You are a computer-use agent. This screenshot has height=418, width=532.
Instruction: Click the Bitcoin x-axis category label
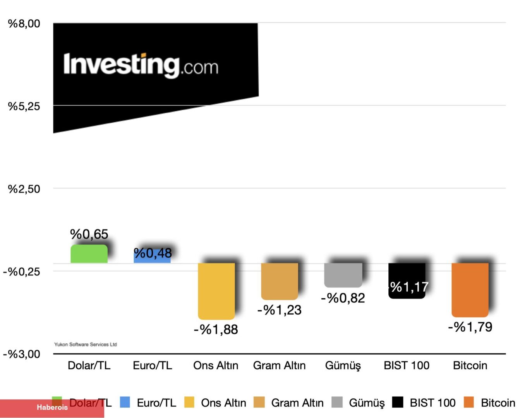[470, 365]
